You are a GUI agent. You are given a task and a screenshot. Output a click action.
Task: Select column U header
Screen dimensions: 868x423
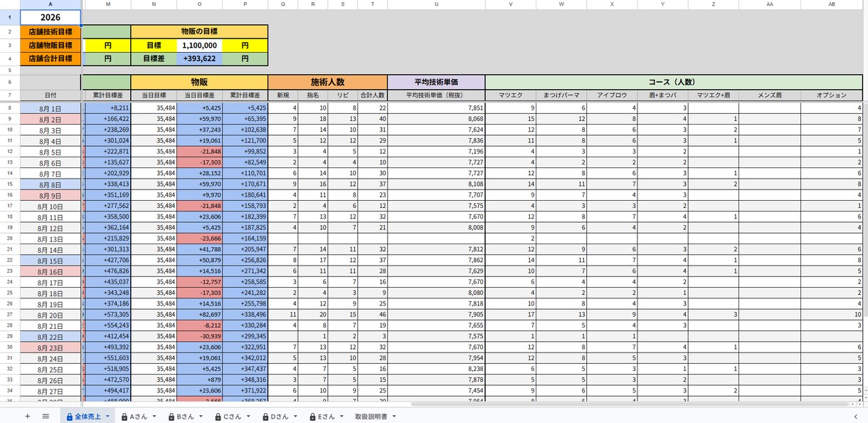tap(436, 4)
